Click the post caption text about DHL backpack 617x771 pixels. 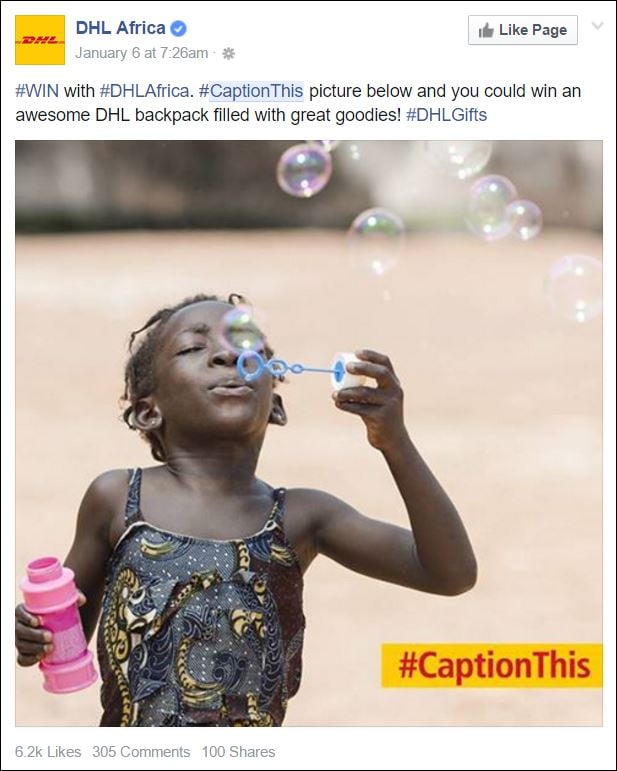click(x=298, y=103)
